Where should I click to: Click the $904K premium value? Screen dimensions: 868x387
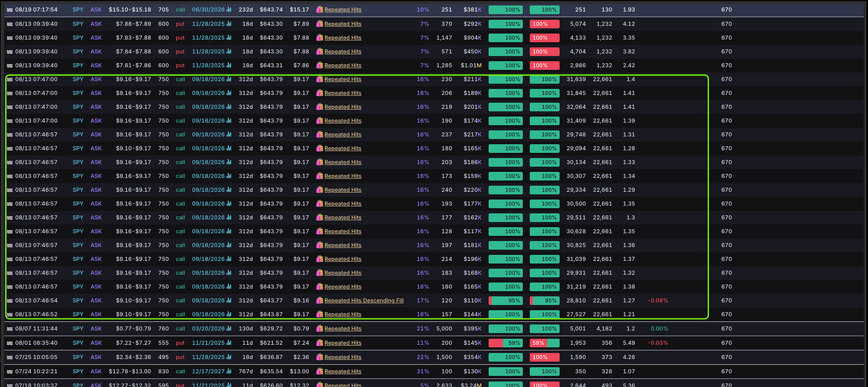[472, 38]
